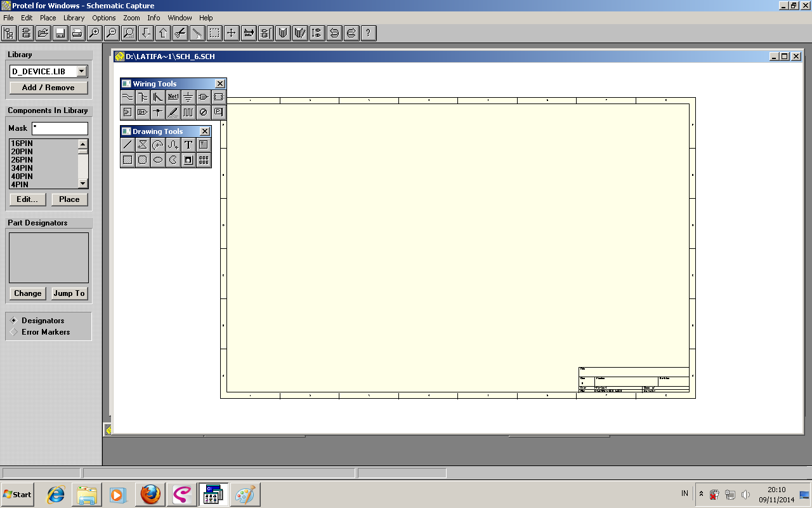This screenshot has width=812, height=508.
Task: Select the Net1 net label tool
Action: [173, 97]
